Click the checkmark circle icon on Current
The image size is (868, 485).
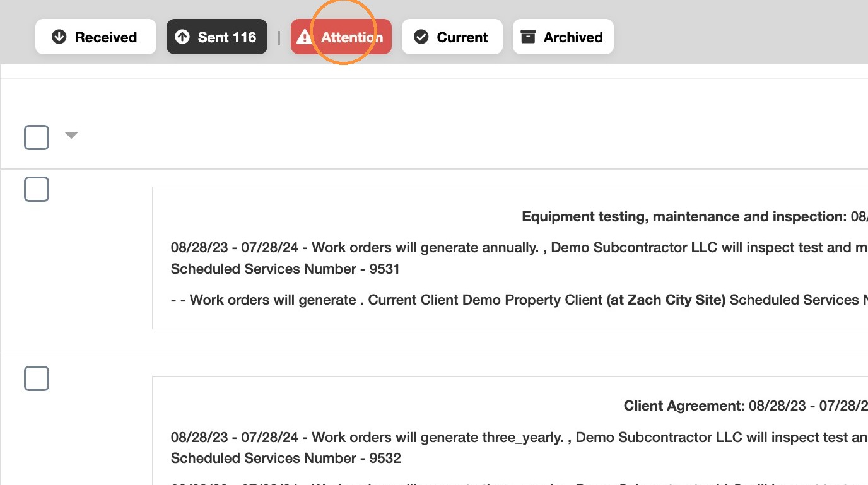421,37
